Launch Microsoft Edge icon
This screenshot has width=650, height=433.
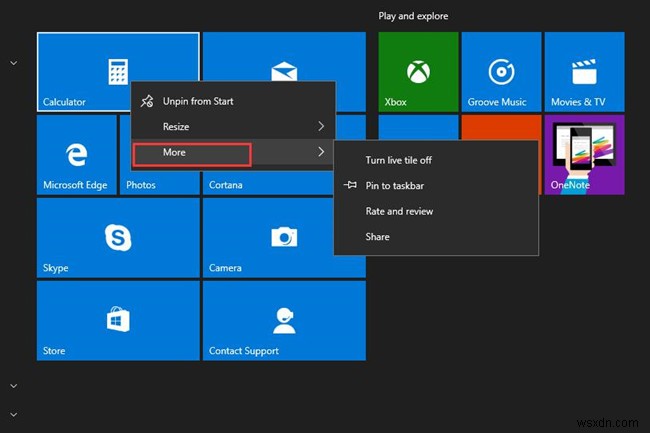coord(77,155)
